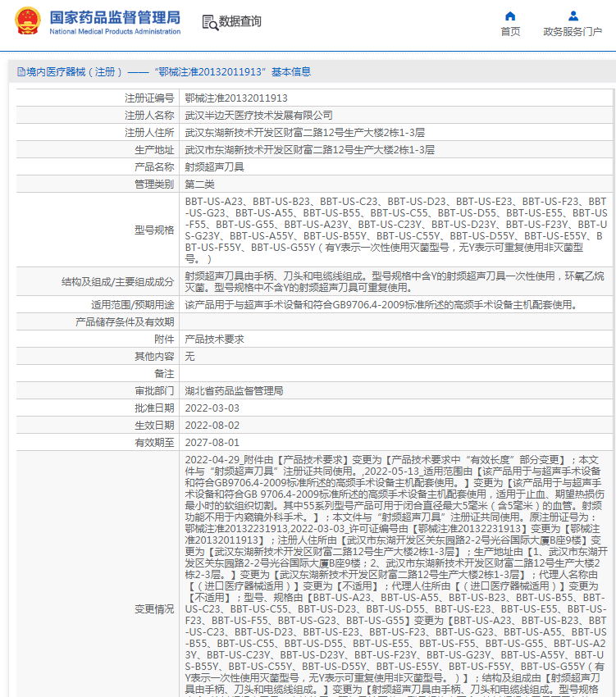Click approving department 湖北省药品监督管理局

coord(234,391)
